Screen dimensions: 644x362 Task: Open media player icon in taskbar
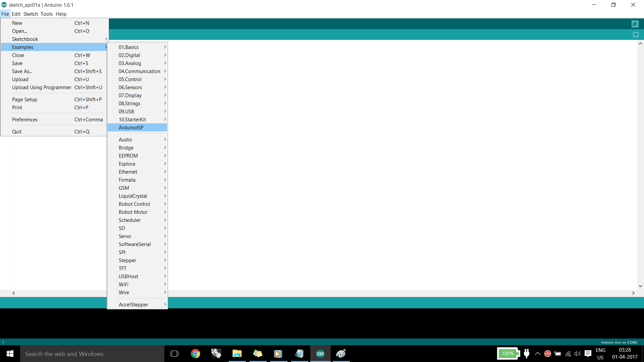278,354
